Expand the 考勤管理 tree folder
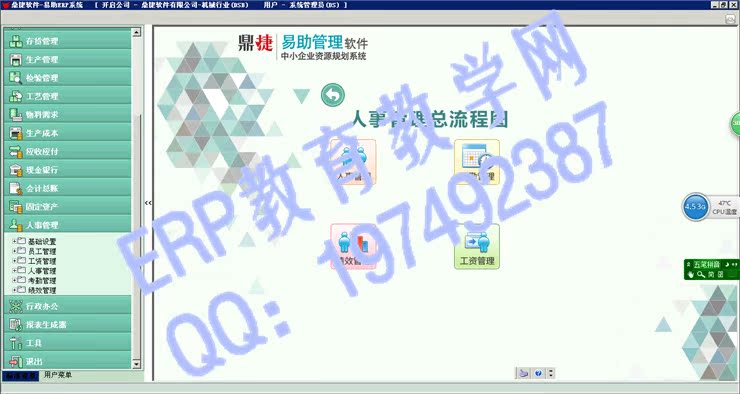Viewport: 740px width, 394px height. [14, 280]
